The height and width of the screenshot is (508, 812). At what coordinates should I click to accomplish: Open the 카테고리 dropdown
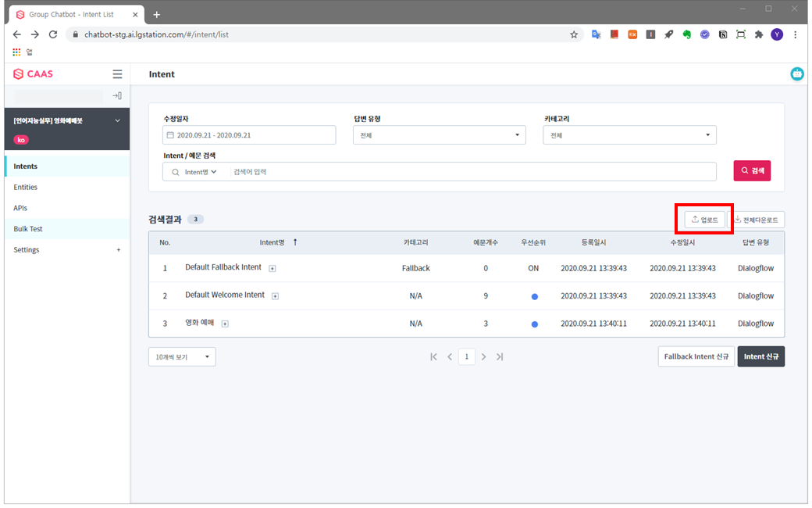point(629,135)
